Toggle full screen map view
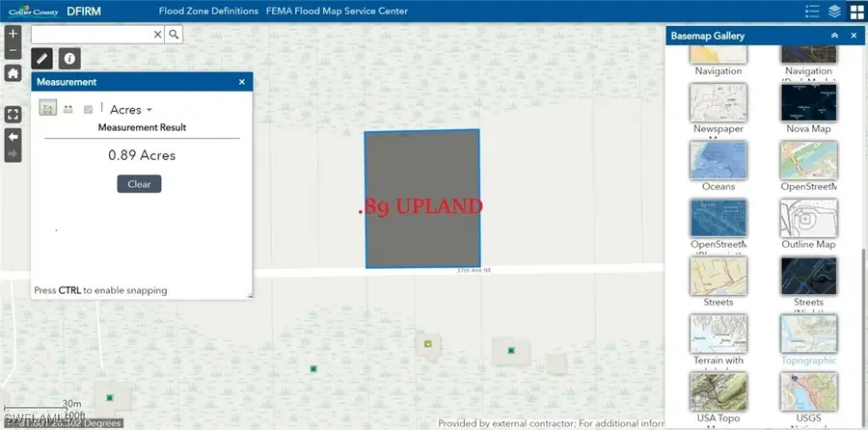This screenshot has height=430, width=868. (13, 114)
